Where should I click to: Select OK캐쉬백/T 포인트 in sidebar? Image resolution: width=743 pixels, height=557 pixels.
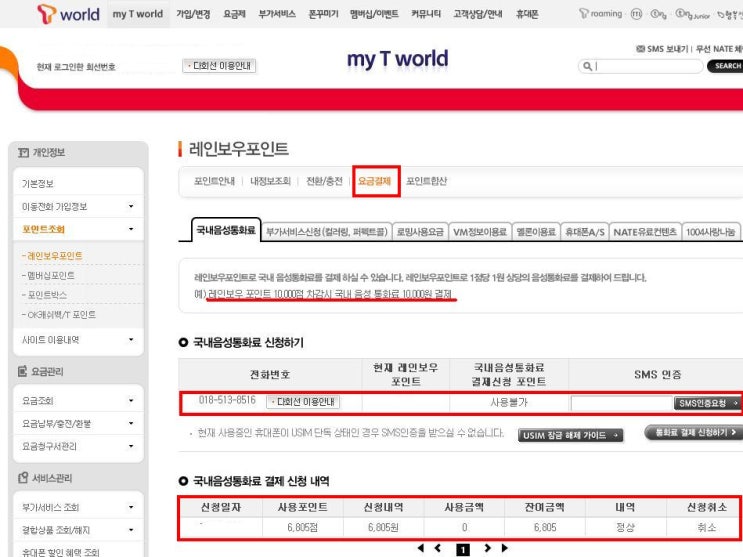click(x=59, y=314)
